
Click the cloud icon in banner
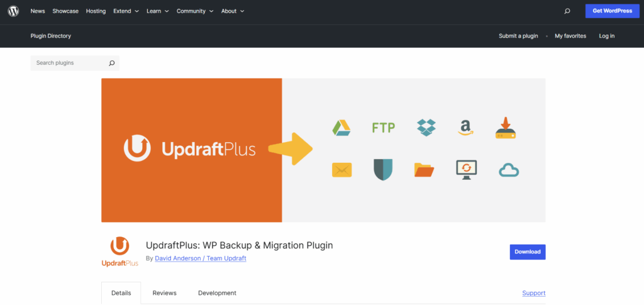[509, 170]
